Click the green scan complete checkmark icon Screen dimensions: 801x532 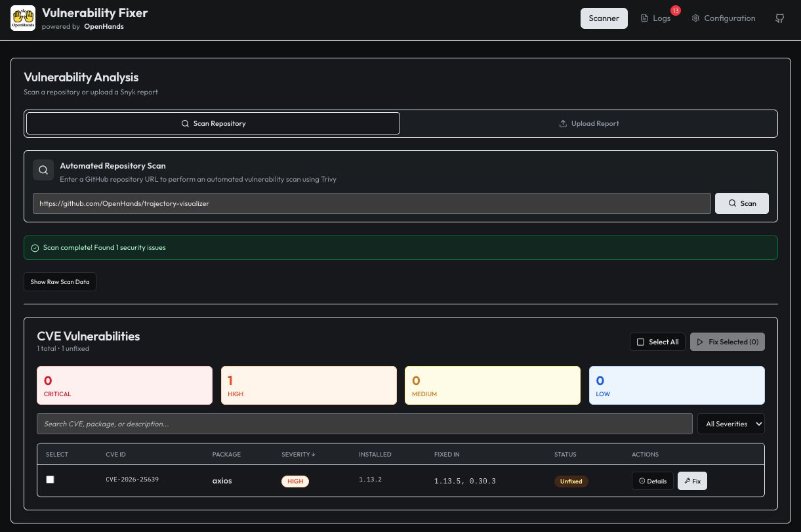tap(35, 247)
